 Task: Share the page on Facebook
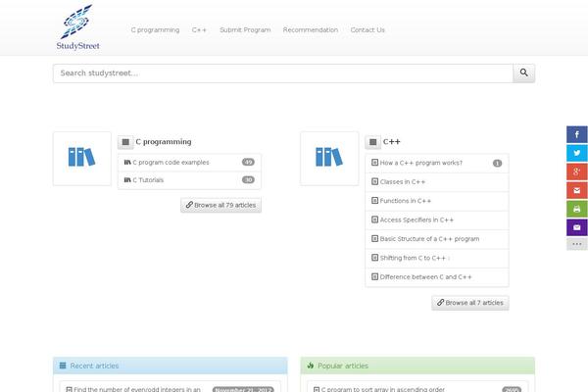click(x=577, y=134)
